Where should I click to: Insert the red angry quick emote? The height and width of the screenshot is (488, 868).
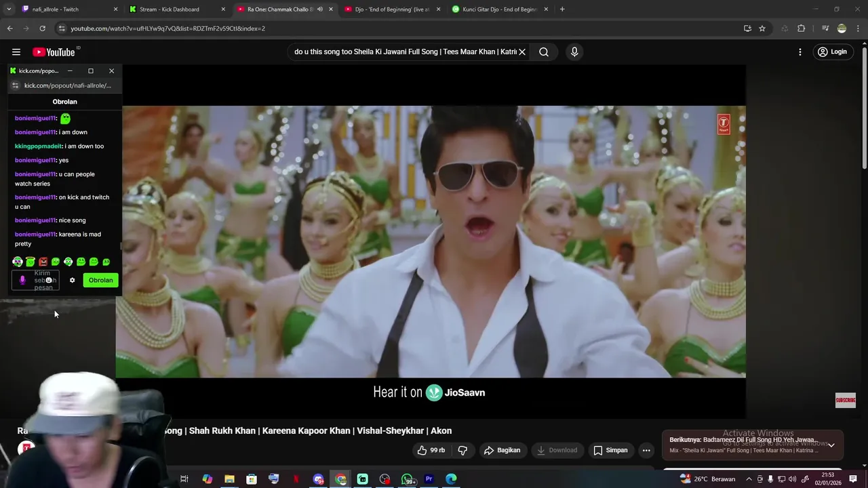(43, 262)
